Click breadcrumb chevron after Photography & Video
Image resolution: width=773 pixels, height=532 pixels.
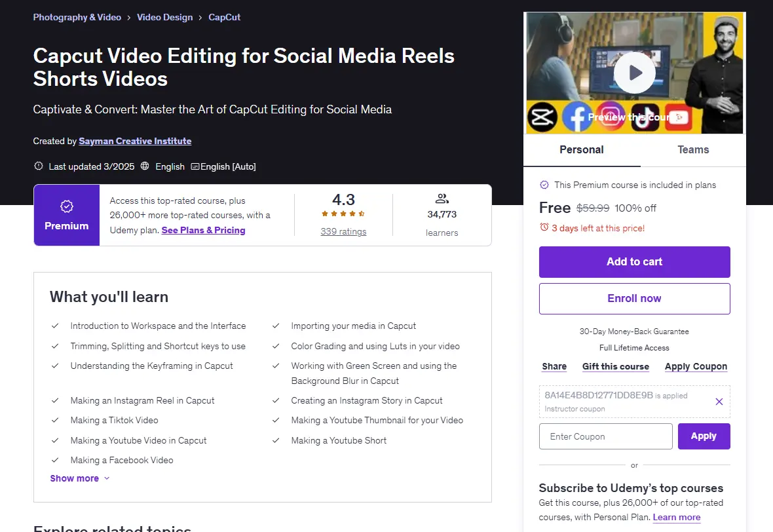coord(128,17)
